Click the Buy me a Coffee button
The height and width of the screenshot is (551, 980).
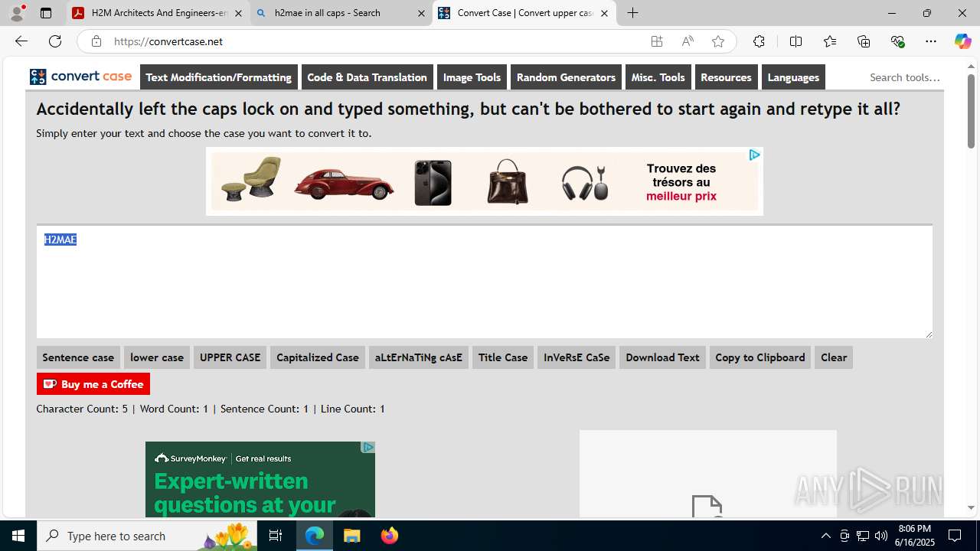93,384
